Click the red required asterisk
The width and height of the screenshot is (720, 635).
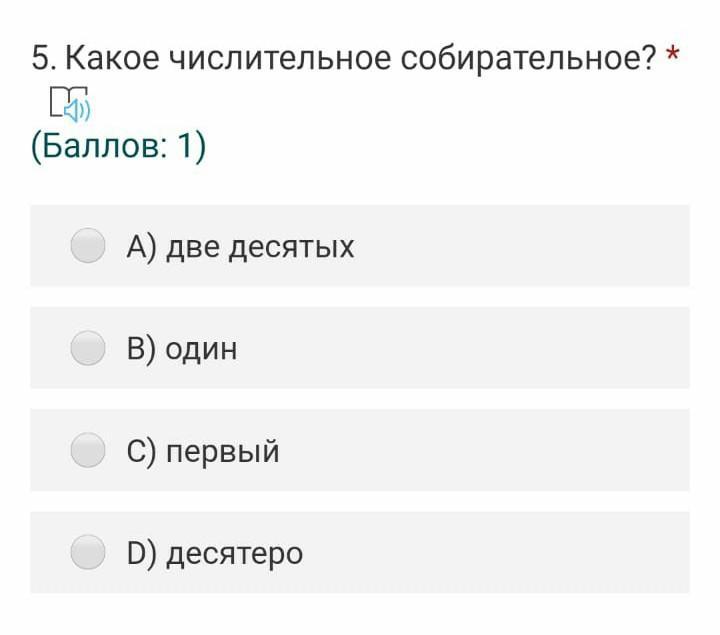click(x=672, y=53)
